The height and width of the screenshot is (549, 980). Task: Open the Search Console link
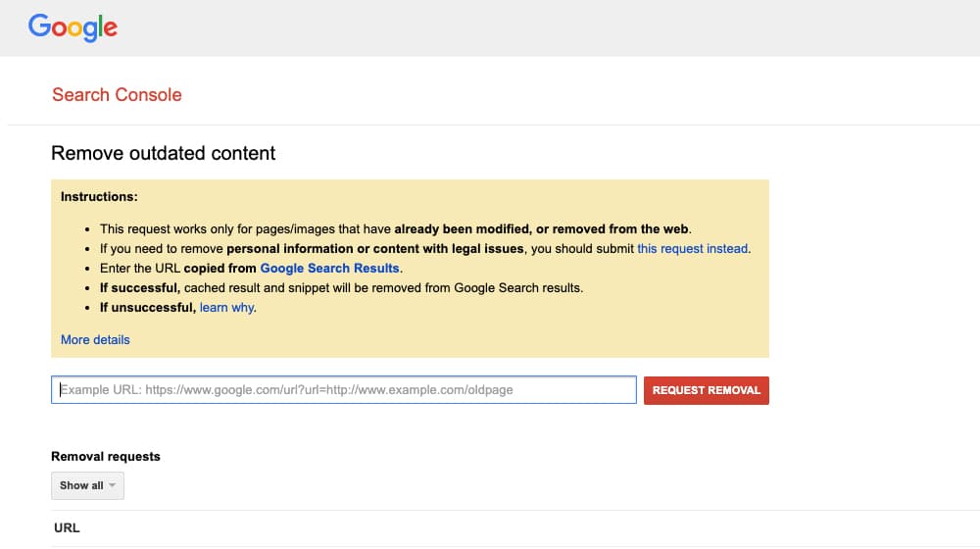point(117,94)
